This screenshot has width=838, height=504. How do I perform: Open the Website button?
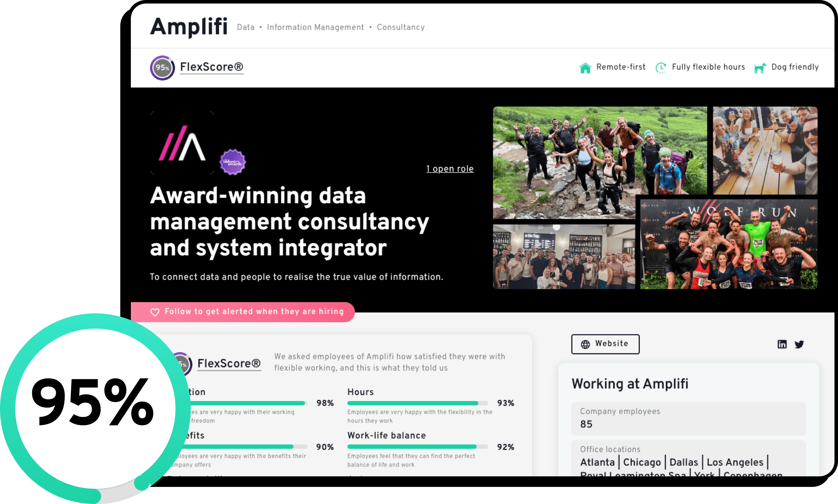[605, 344]
